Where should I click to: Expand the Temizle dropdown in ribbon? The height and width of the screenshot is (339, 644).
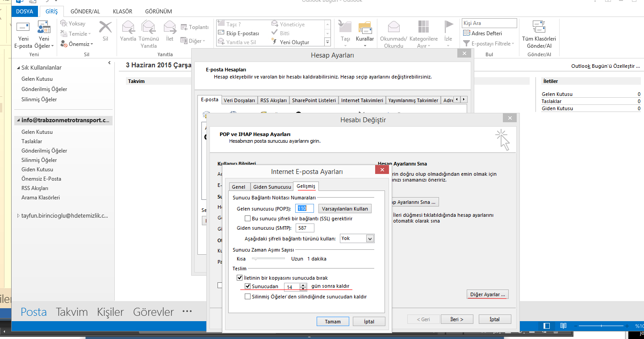pos(89,34)
